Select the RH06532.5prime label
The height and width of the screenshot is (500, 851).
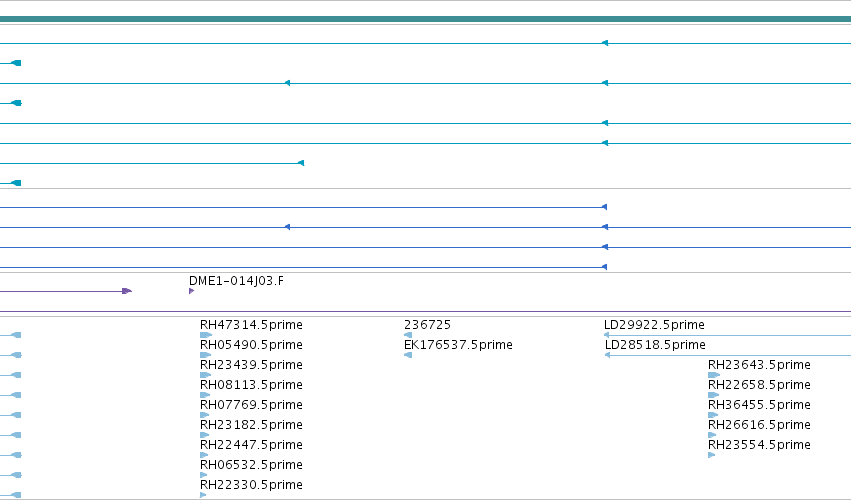pos(251,465)
